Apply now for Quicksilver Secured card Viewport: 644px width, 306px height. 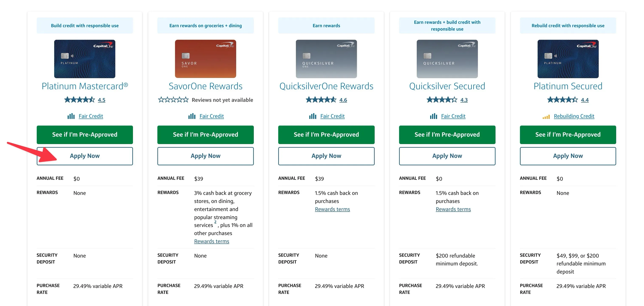click(x=447, y=156)
